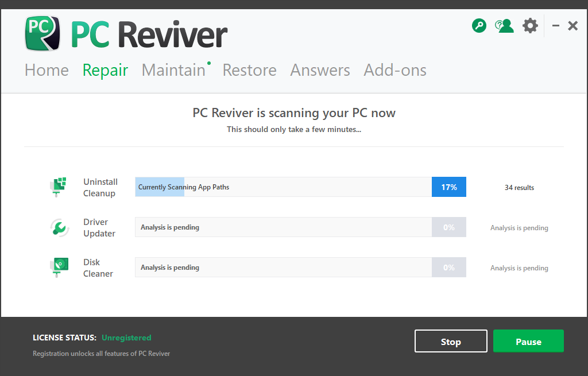Select the Repair tab

pyautogui.click(x=106, y=70)
